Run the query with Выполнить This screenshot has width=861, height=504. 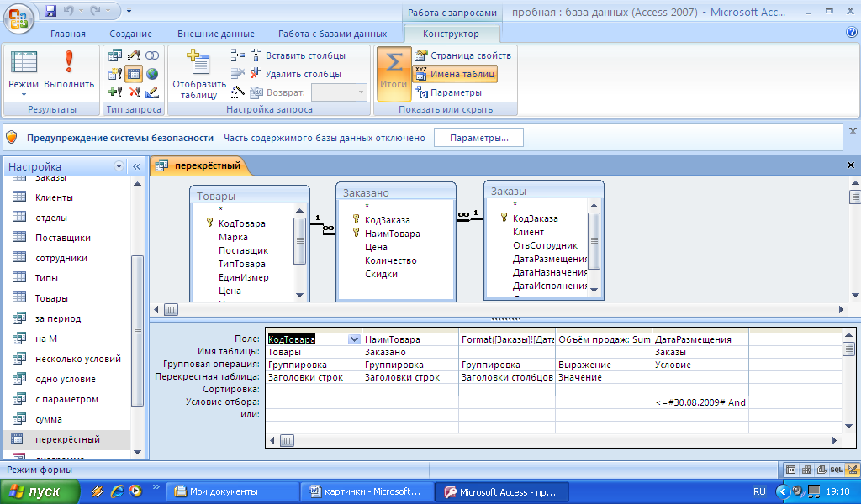69,69
